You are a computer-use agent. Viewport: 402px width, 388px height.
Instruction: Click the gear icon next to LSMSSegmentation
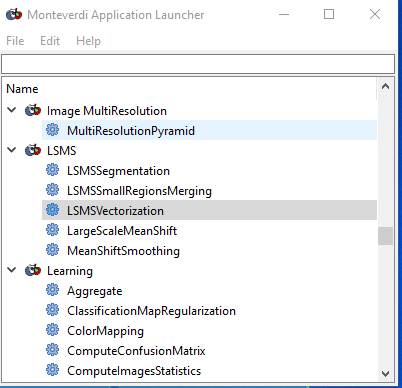52,170
